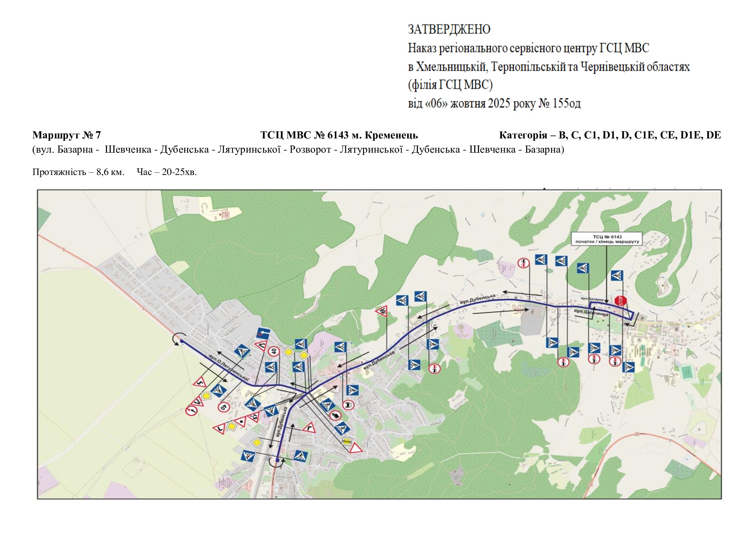
Task: Click the no-trucks prohibition sign
Action: (x=335, y=415)
